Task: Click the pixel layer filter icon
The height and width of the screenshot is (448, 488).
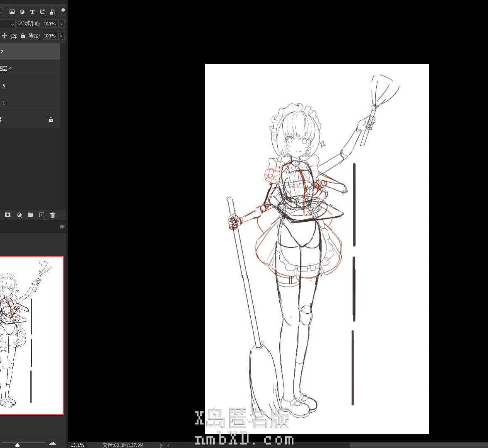Action: (12, 12)
